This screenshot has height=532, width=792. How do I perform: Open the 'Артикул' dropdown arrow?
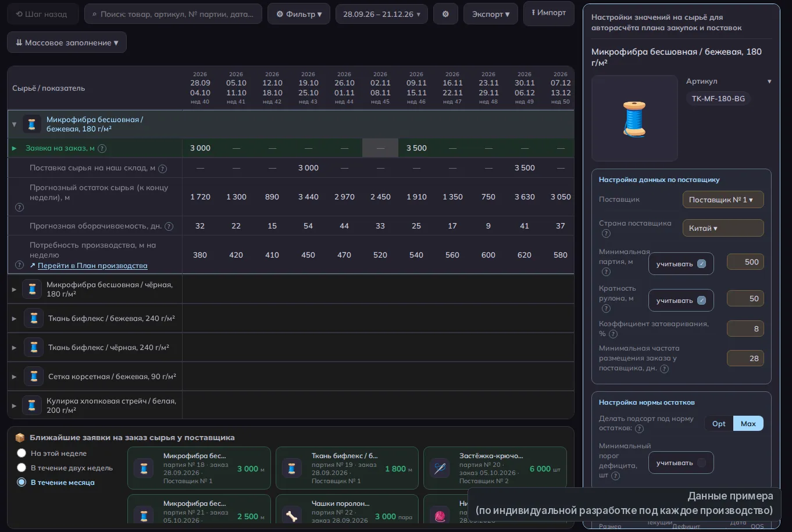pos(769,81)
